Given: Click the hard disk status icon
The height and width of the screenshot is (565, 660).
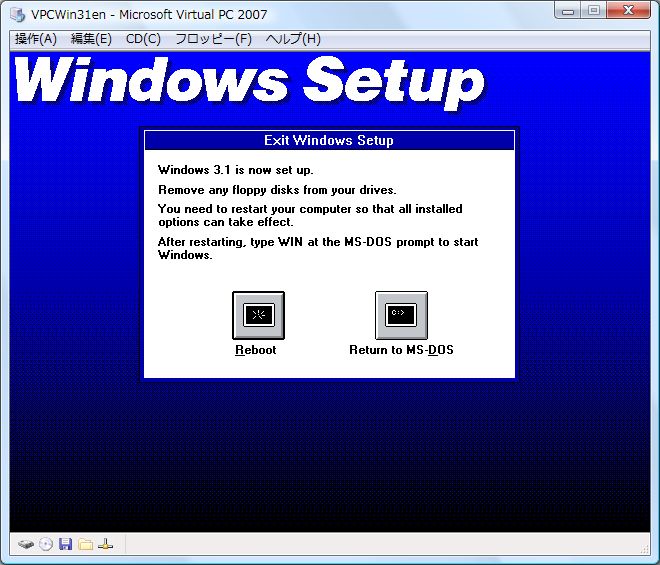Looking at the screenshot, I should tap(26, 544).
